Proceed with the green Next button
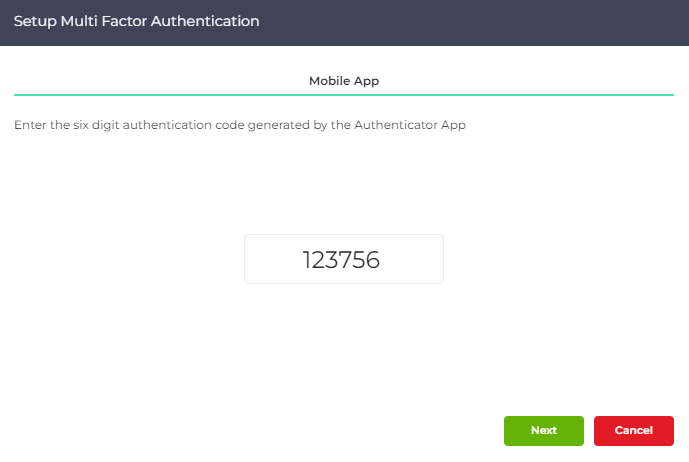689x462 pixels. point(544,431)
